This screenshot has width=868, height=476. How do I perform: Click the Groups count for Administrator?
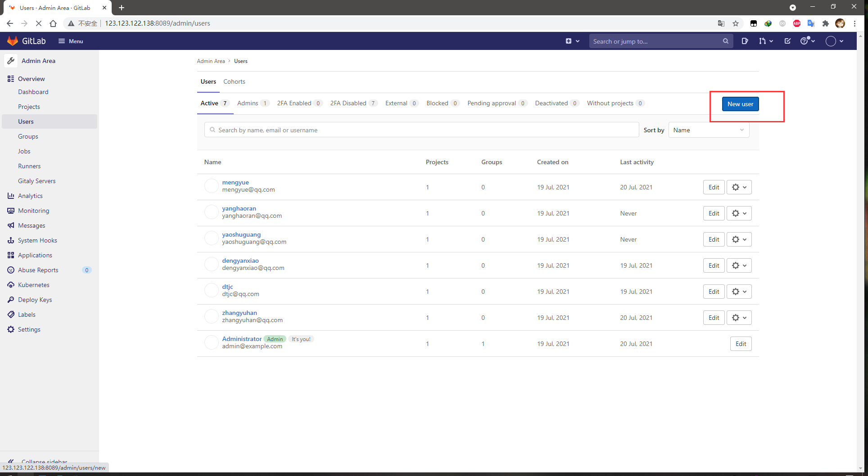coord(483,344)
